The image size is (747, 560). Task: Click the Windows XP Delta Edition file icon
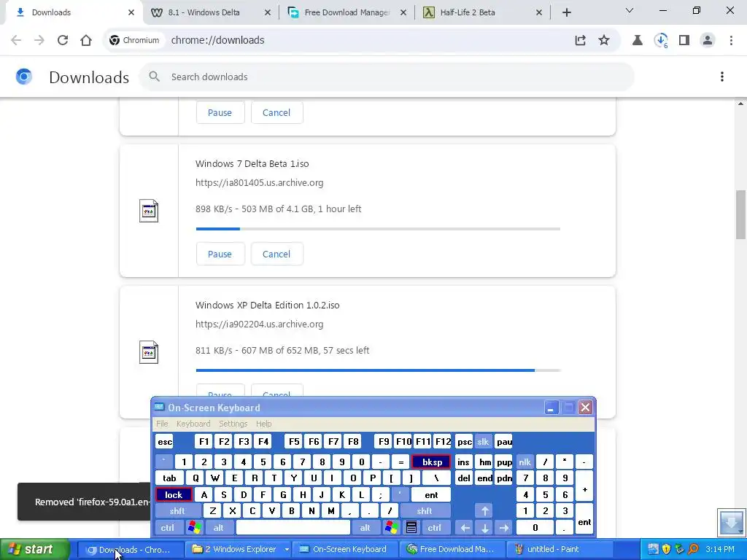[149, 352]
